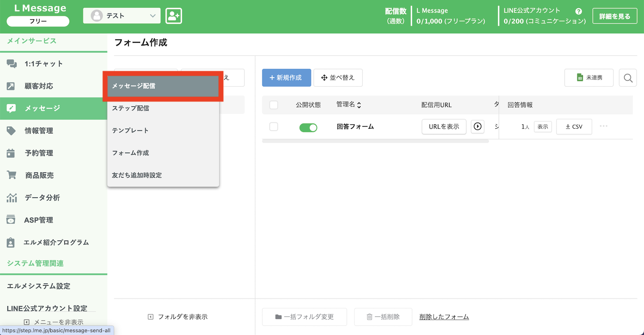Click the spreadsheet icon in 未連携 button
The height and width of the screenshot is (335, 644).
pos(580,78)
